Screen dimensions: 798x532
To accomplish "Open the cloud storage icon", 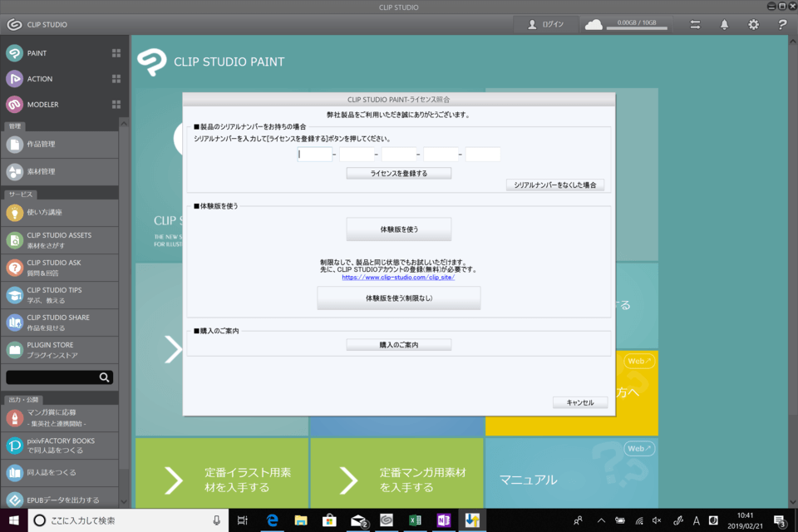I will point(594,25).
